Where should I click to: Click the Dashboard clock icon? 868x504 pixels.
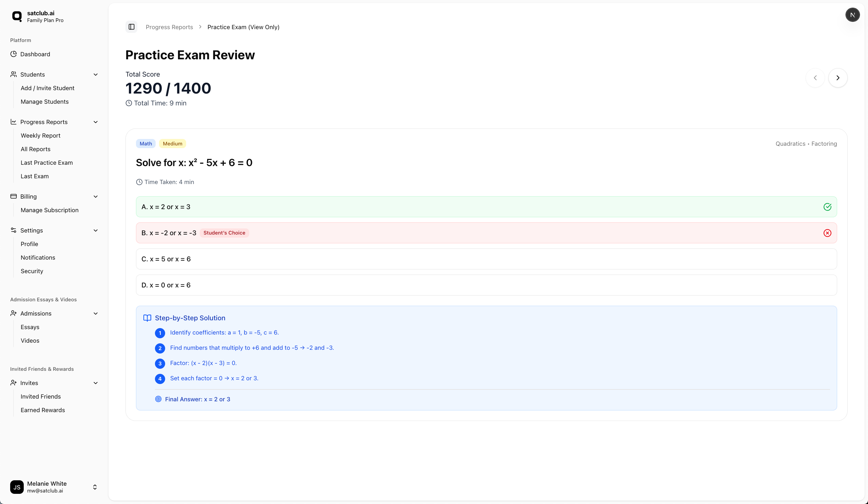pos(14,54)
